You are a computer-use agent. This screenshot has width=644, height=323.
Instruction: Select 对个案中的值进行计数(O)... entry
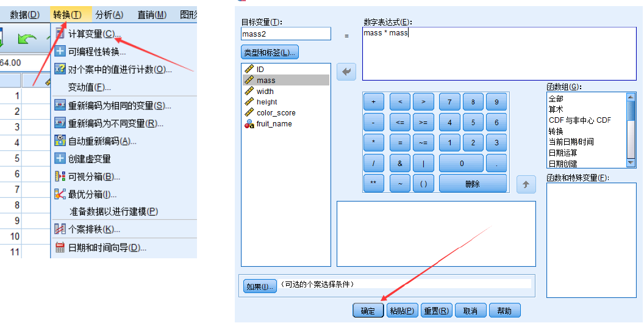point(120,70)
